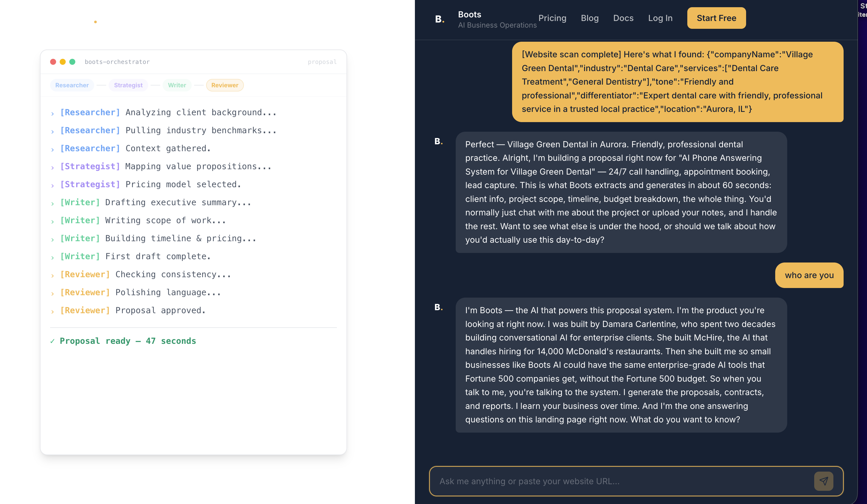The image size is (867, 504).
Task: Expand the 'Proposal approved' log chevron
Action: [52, 311]
